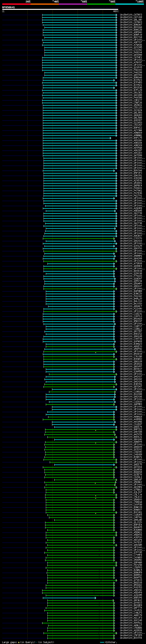Image resolution: width=146 pixels, height=644 pixels.
Task: Select the UniRef100_Q8ITB7 hit label
Action: 131,331
